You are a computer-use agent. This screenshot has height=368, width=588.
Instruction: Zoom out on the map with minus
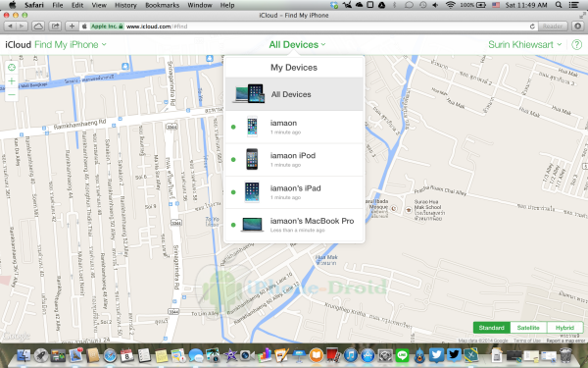[x=12, y=94]
